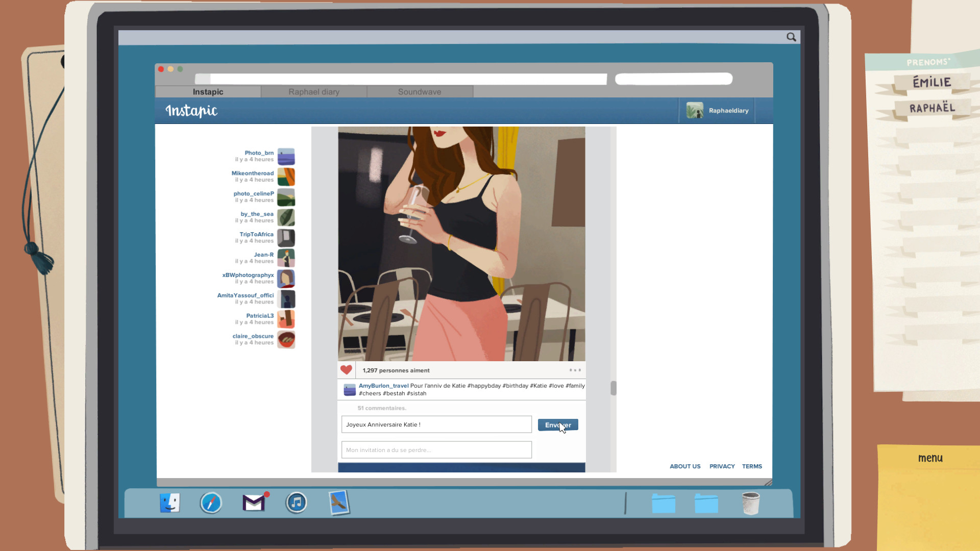
Task: Send the comment with the Envoyer button
Action: point(558,424)
